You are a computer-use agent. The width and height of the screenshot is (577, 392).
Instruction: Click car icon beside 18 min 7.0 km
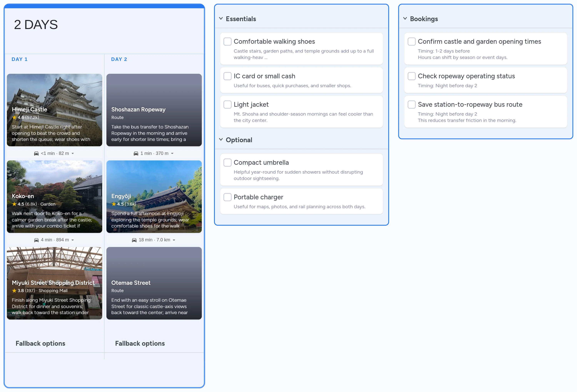(134, 240)
